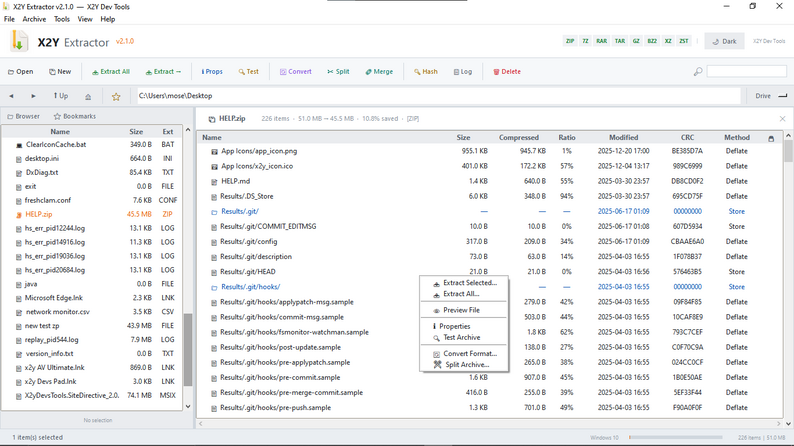Sort archive list by Modified column
The height and width of the screenshot is (446, 794).
tap(623, 138)
